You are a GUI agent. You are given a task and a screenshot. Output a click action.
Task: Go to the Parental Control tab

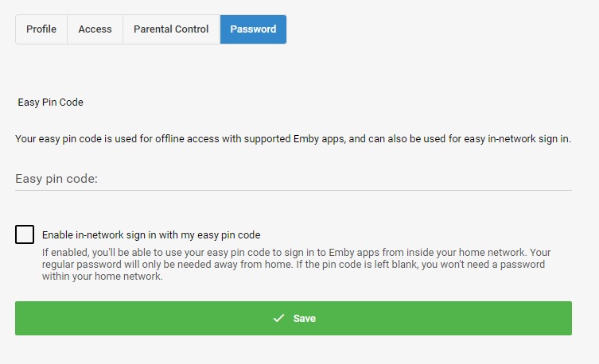coord(171,29)
